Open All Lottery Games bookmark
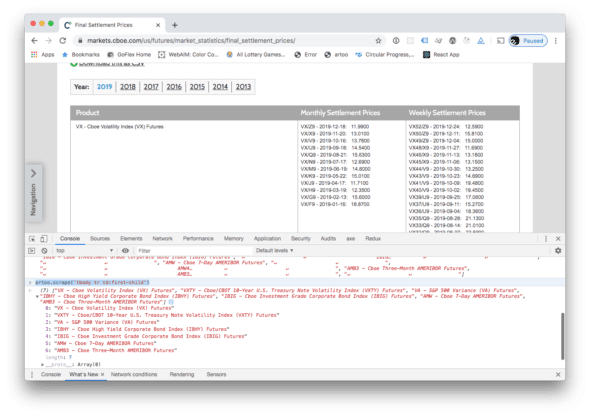Image resolution: width=590 pixels, height=416 pixels. pos(255,55)
